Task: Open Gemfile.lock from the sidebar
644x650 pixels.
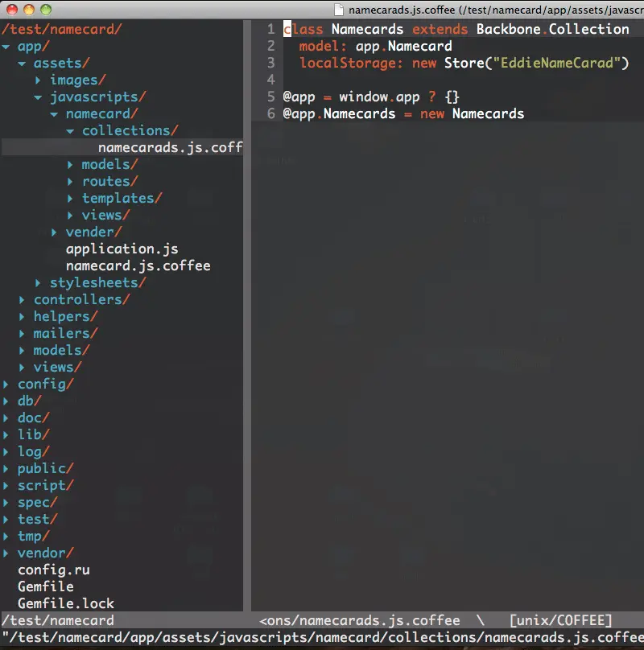Action: (65, 603)
